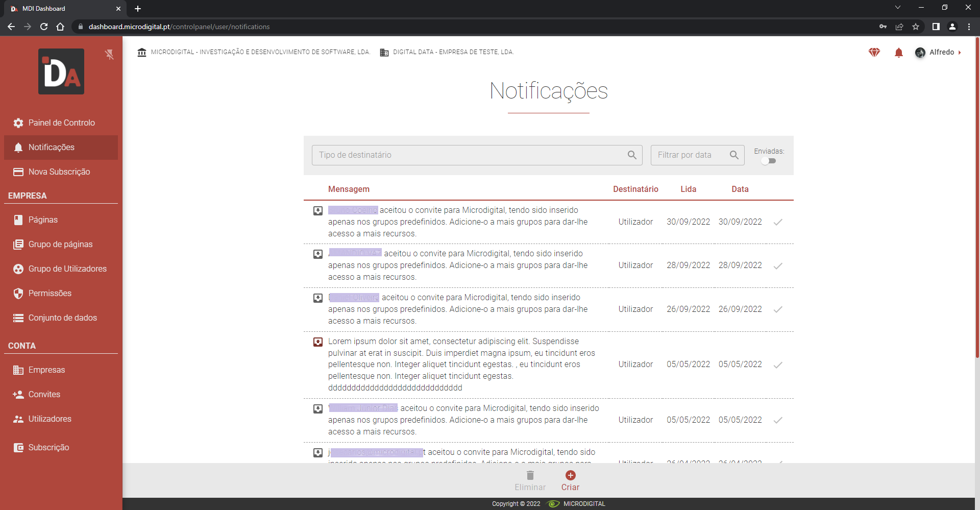
Task: Select the 28/09/2022 notification row icon
Action: (x=318, y=254)
